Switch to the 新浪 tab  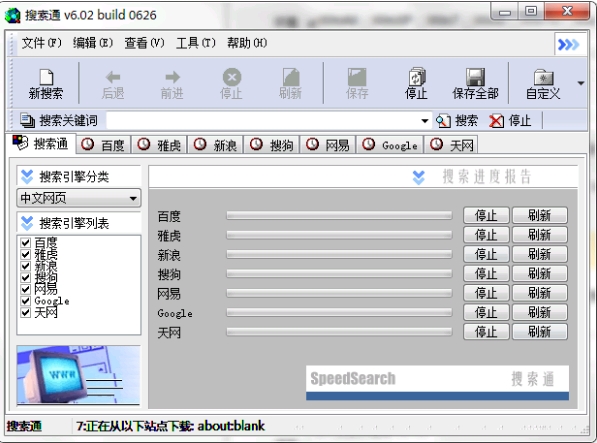(216, 145)
